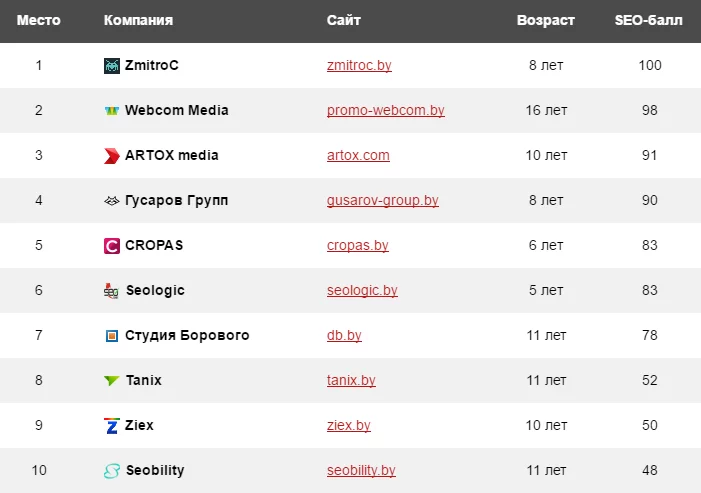Select the Tanix company name

click(x=144, y=380)
